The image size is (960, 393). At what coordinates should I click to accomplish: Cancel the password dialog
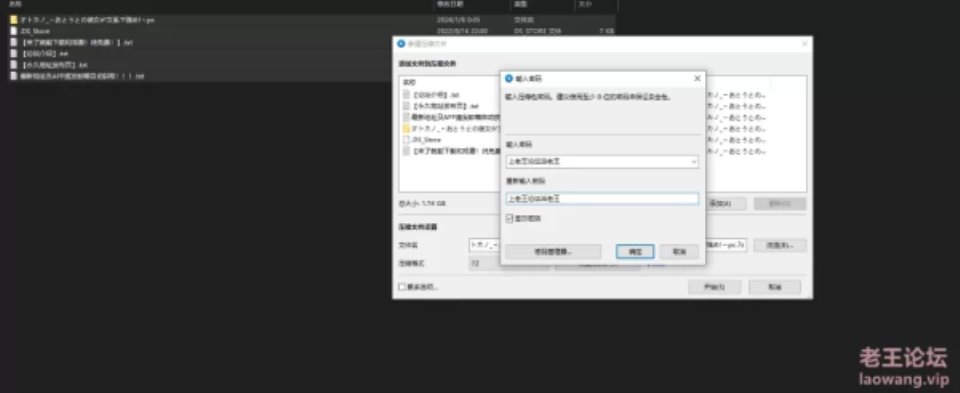pyautogui.click(x=679, y=252)
